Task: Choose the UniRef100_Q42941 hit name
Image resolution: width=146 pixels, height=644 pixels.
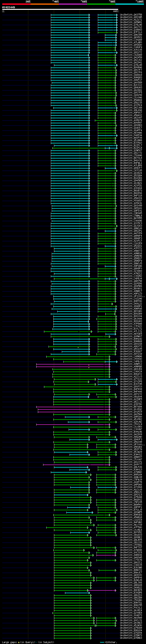Action: (x=131, y=63)
